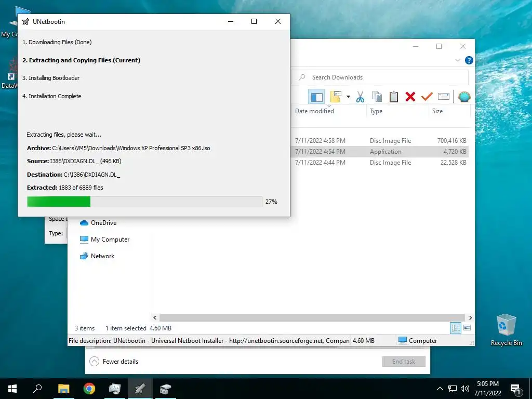
Task: Toggle the navigation pane button in the Explorer toolbar
Action: (316, 97)
